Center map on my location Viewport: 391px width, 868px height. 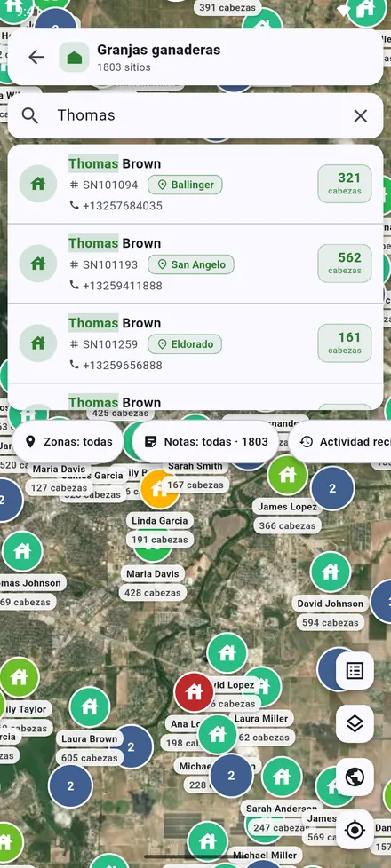[x=355, y=830]
